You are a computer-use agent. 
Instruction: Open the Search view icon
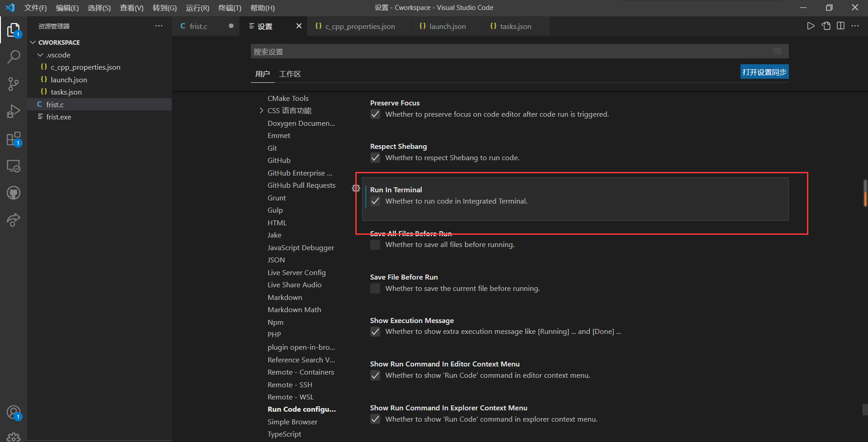(14, 57)
